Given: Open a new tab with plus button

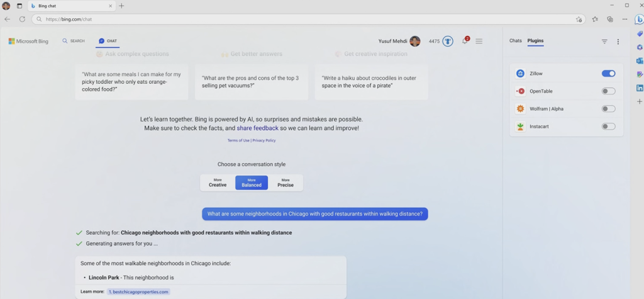Looking at the screenshot, I should click(x=121, y=6).
